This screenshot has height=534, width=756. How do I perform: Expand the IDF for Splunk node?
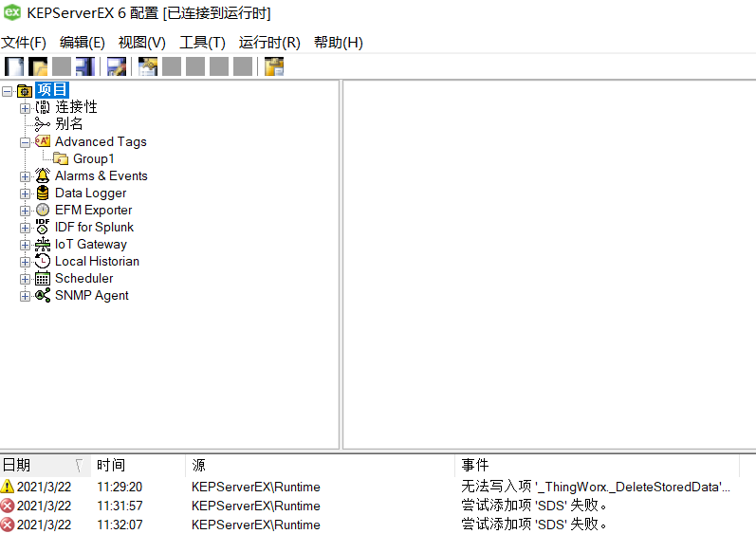click(x=25, y=228)
